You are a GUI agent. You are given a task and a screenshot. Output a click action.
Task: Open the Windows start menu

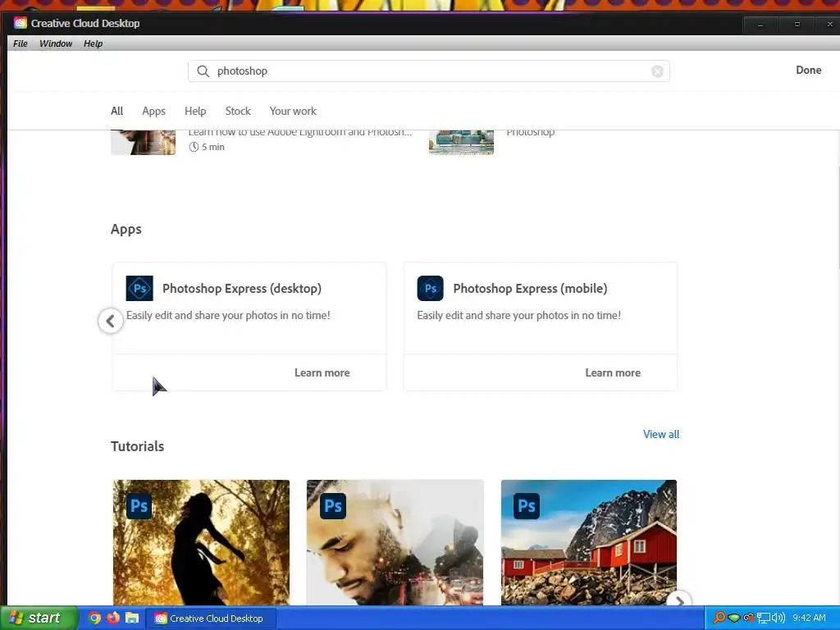click(39, 618)
